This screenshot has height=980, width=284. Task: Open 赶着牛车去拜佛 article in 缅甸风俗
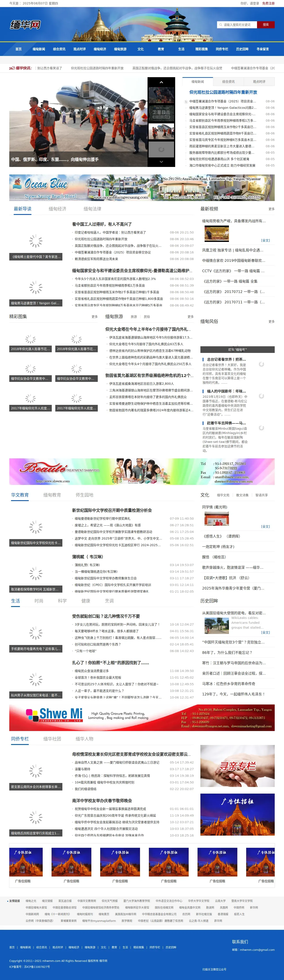coord(226,423)
